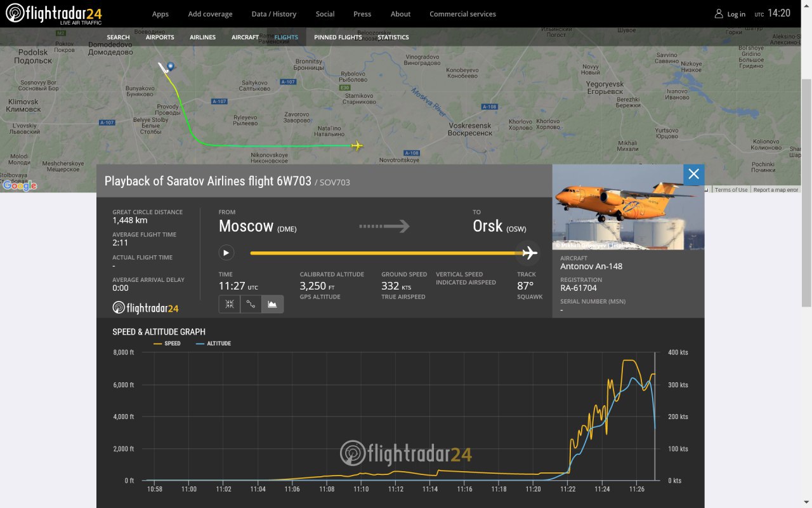Open the Apps menu

(160, 14)
